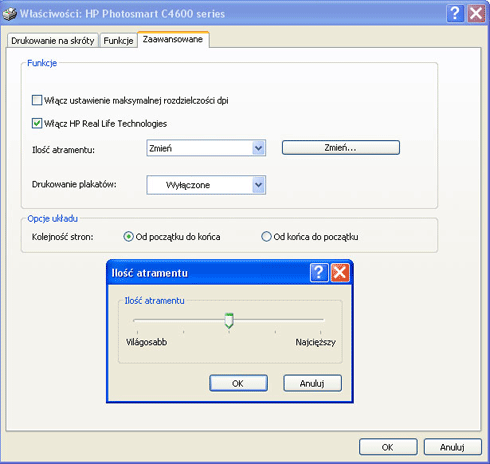
Task: Switch to the Funkcje tab
Action: coord(118,41)
